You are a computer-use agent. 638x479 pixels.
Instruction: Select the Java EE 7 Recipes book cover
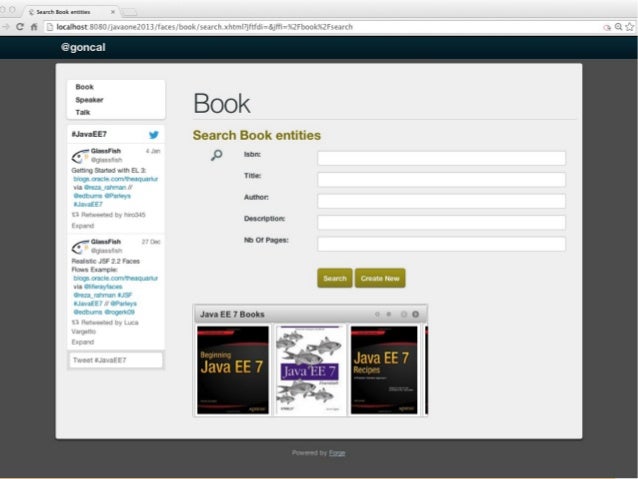pyautogui.click(x=384, y=370)
